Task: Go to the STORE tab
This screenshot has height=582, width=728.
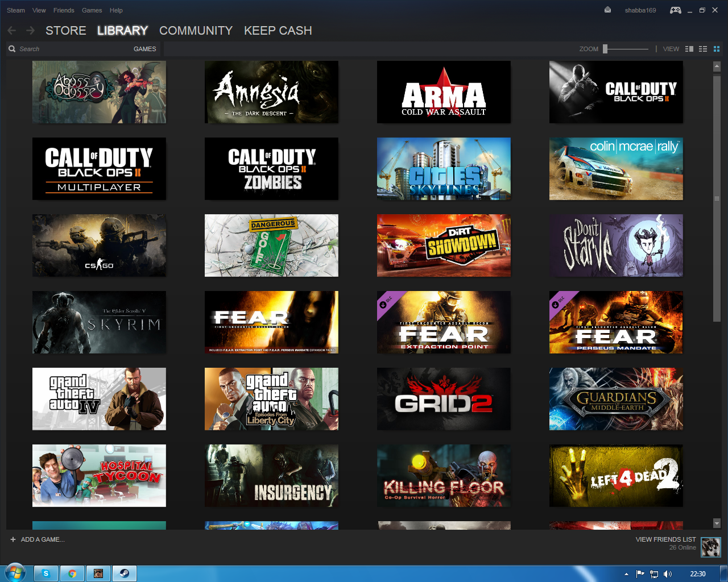Action: tap(66, 31)
